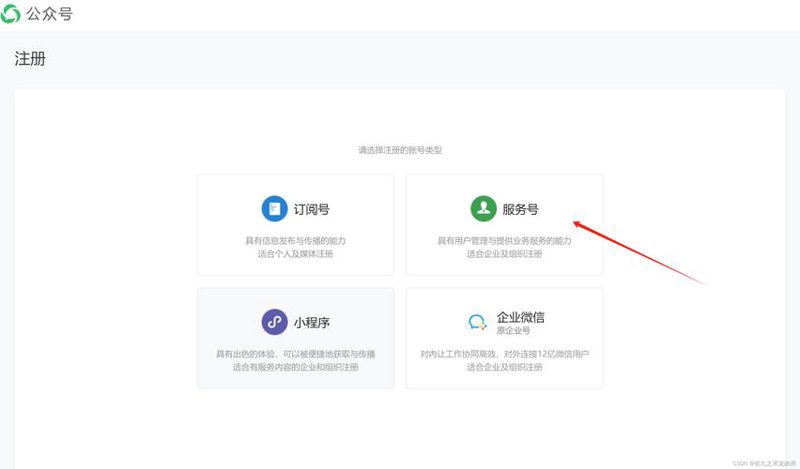Select the 订阅号 account type label
Screen dimensions: 800x469
tap(312, 209)
